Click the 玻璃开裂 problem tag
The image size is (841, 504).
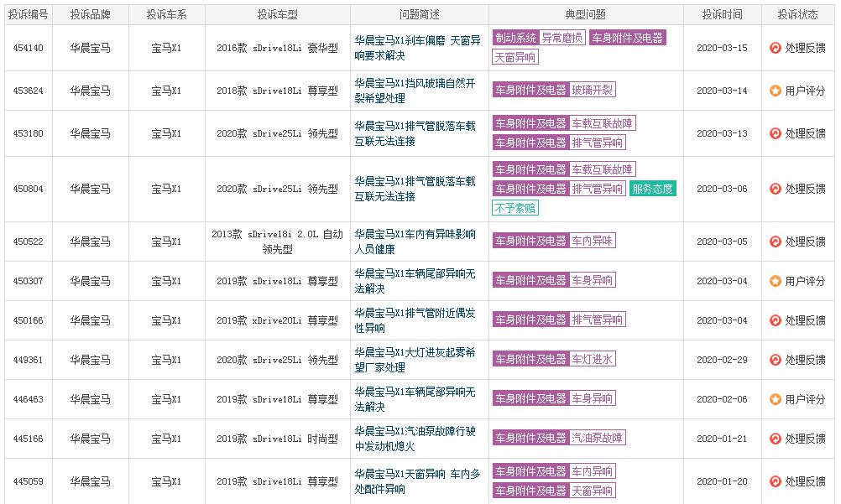592,90
